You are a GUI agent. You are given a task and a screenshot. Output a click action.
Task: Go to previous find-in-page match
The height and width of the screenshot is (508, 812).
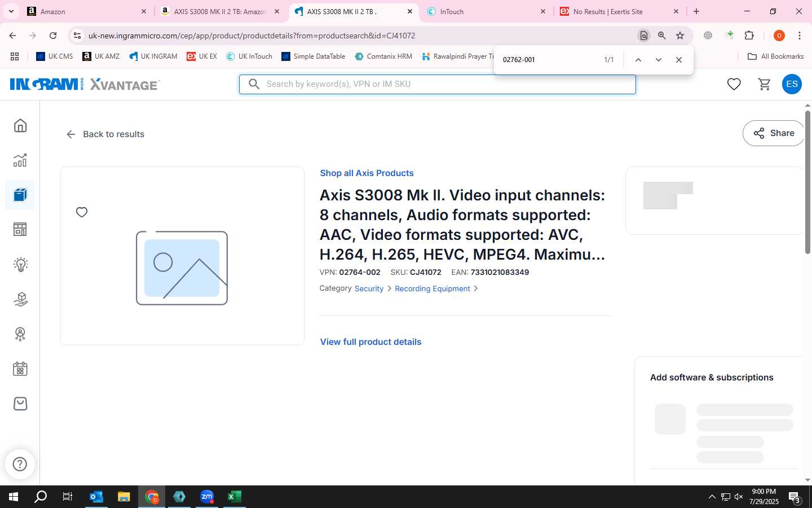point(638,60)
